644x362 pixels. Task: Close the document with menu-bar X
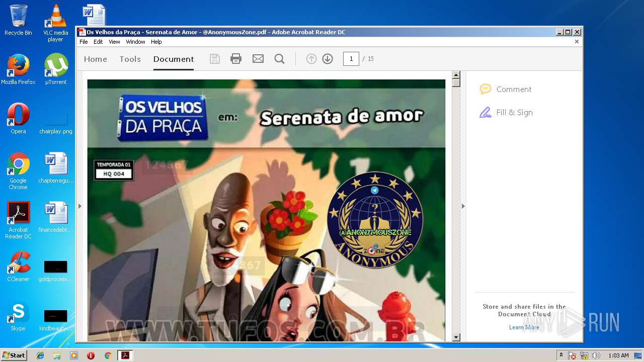[577, 42]
